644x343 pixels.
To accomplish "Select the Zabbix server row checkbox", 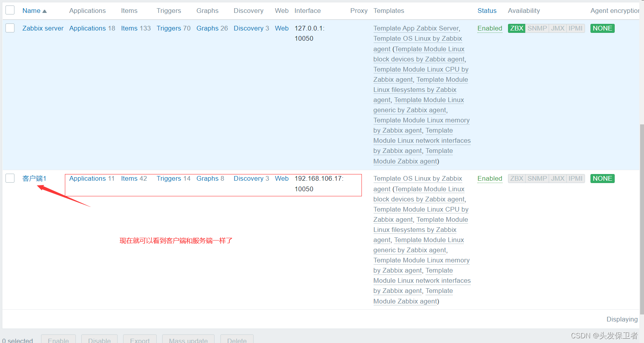I will point(10,28).
